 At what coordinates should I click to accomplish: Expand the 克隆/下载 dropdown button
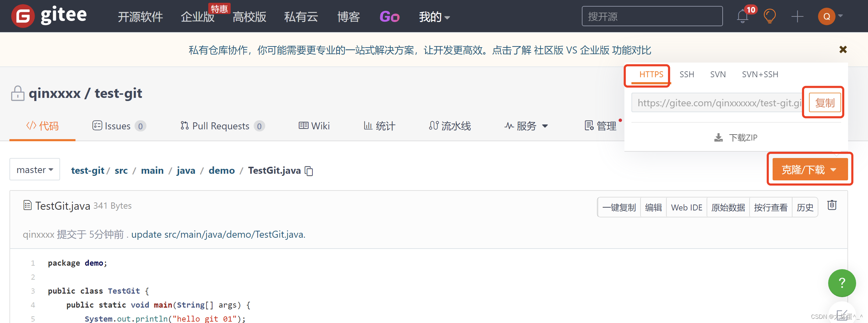(810, 170)
